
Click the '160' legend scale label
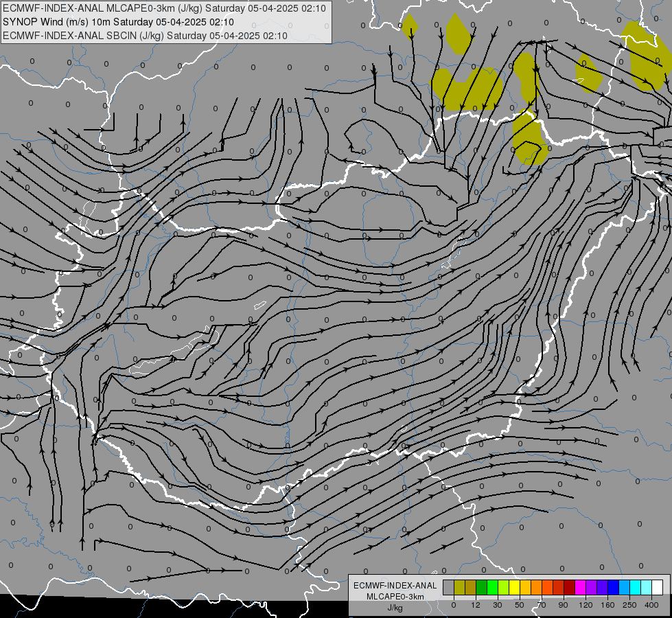click(607, 605)
